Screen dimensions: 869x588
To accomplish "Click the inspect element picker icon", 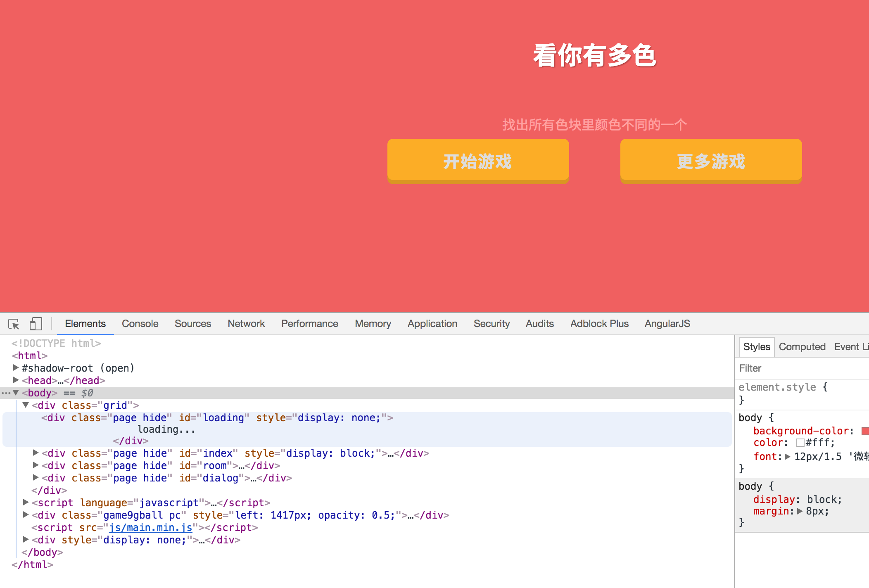I will [x=14, y=324].
